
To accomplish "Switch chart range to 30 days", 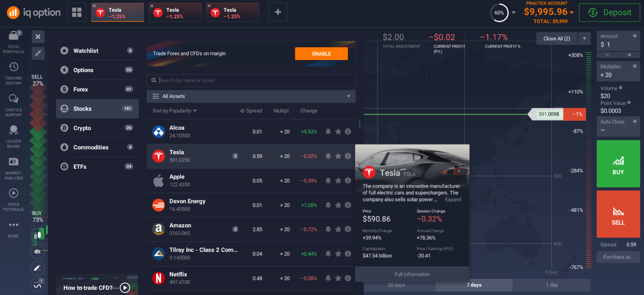I will (x=396, y=285).
